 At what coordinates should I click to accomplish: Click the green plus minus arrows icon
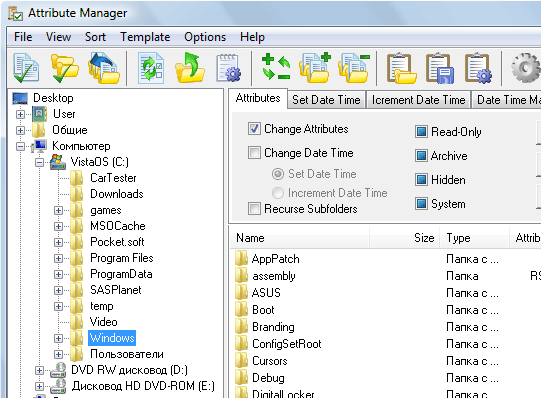point(276,67)
